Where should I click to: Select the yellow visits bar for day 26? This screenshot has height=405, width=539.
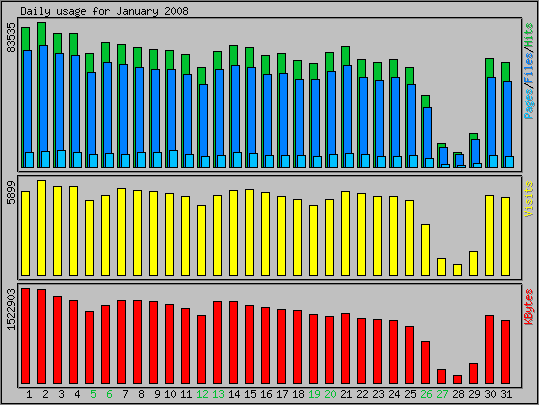click(x=426, y=250)
